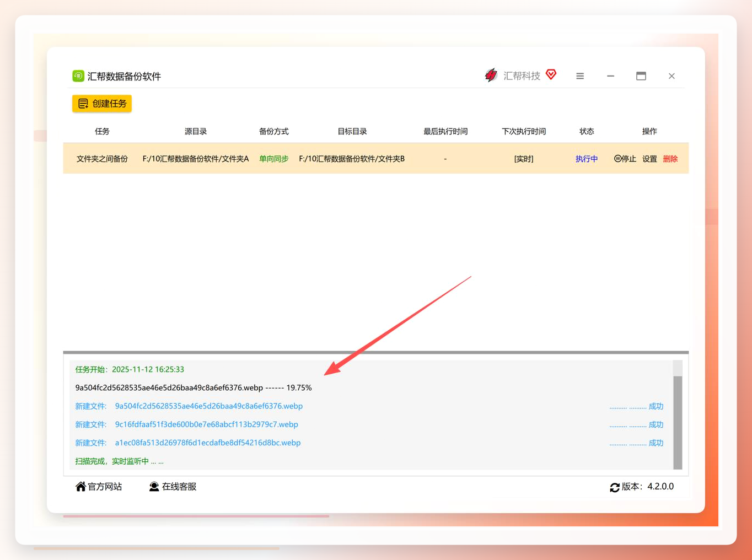752x560 pixels.
Task: Open the 官方网站 link
Action: click(x=105, y=487)
